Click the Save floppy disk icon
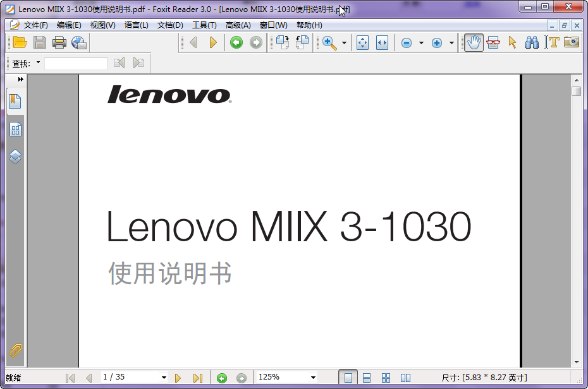The width and height of the screenshot is (588, 389). 40,42
